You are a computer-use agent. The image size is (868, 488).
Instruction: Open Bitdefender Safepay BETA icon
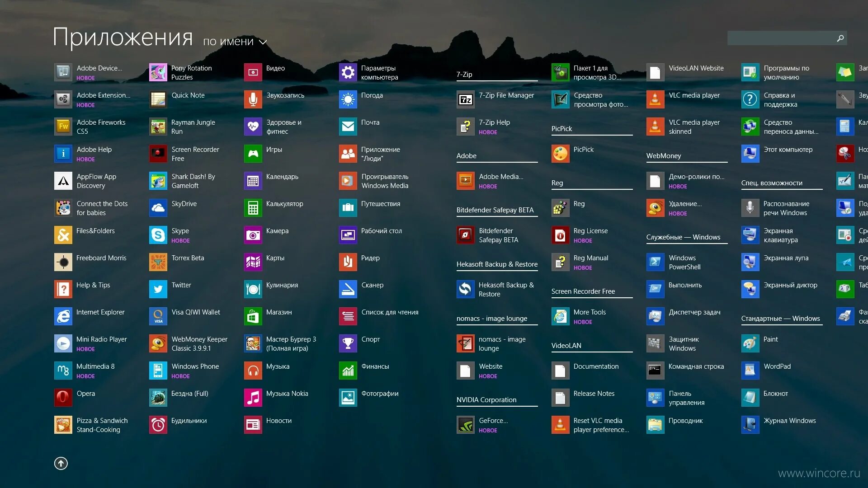pos(466,235)
